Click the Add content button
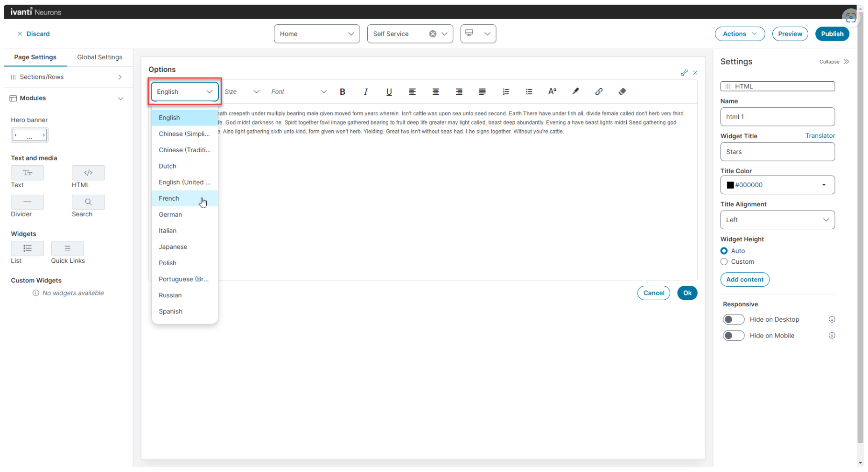 (x=745, y=280)
